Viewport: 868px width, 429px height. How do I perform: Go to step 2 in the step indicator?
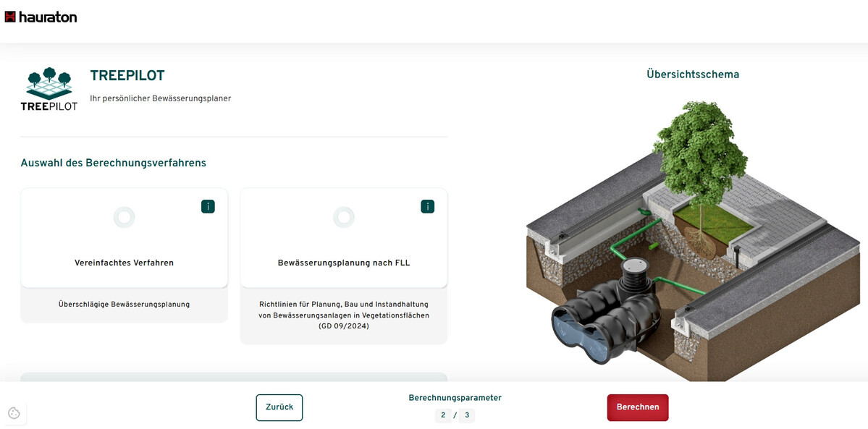(x=443, y=415)
